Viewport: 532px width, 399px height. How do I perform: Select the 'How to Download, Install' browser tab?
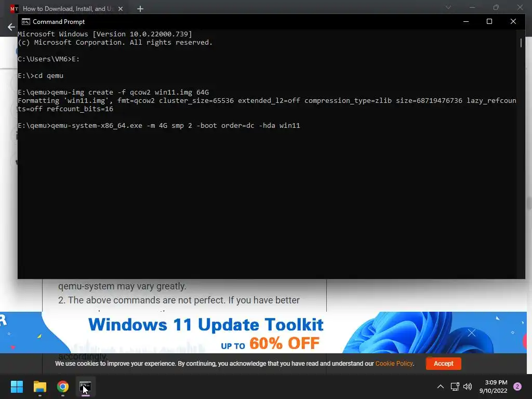[x=66, y=9]
